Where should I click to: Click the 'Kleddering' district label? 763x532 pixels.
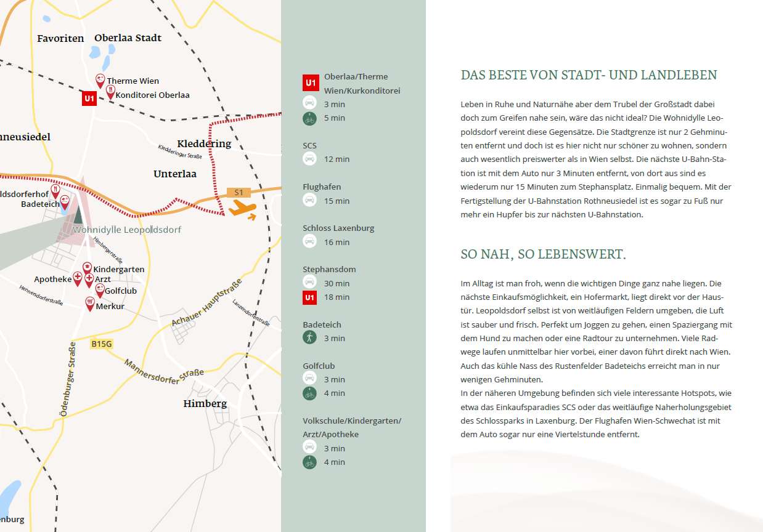[204, 143]
